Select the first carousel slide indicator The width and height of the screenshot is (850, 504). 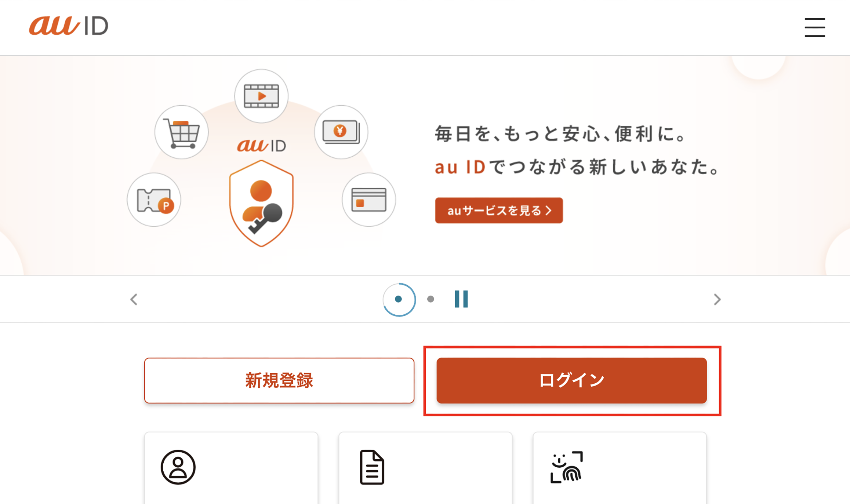tap(399, 299)
